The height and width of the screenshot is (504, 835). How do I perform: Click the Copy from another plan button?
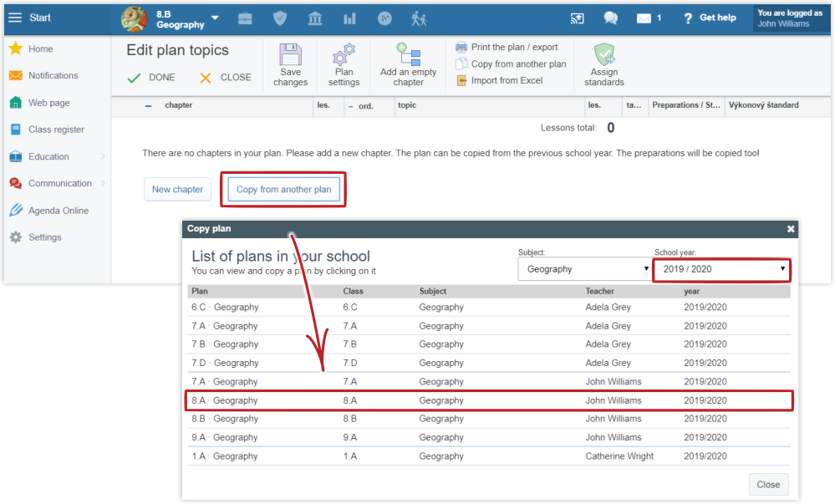tap(283, 190)
